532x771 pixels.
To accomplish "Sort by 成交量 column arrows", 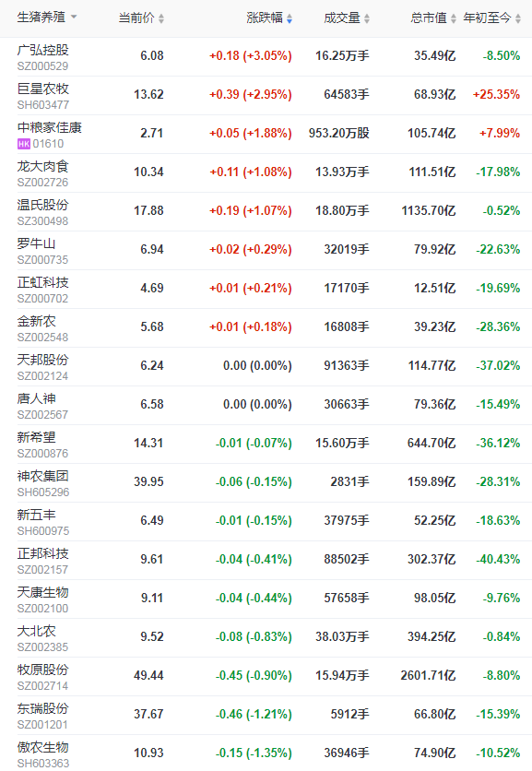I will click(367, 18).
